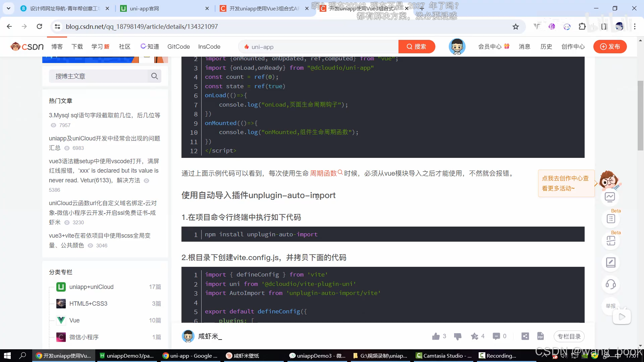Reload the current page
This screenshot has height=362, width=644.
(x=40, y=26)
